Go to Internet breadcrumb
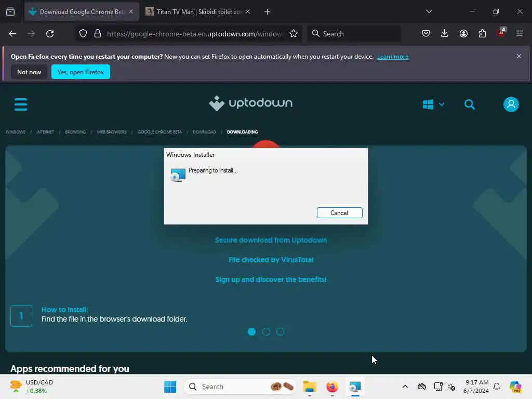 coord(45,132)
